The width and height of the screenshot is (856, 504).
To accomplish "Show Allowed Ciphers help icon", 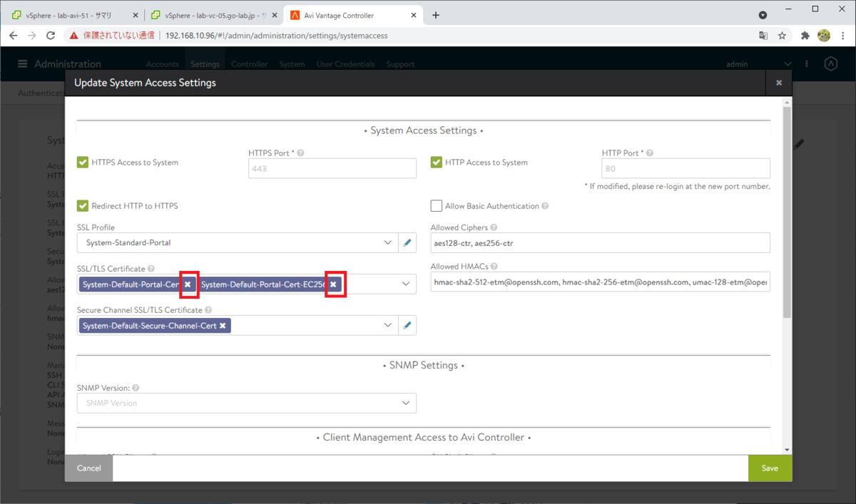I will [494, 227].
